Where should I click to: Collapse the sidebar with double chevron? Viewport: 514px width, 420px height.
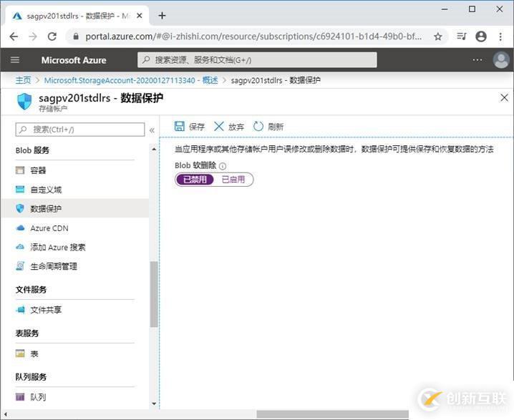coord(152,130)
